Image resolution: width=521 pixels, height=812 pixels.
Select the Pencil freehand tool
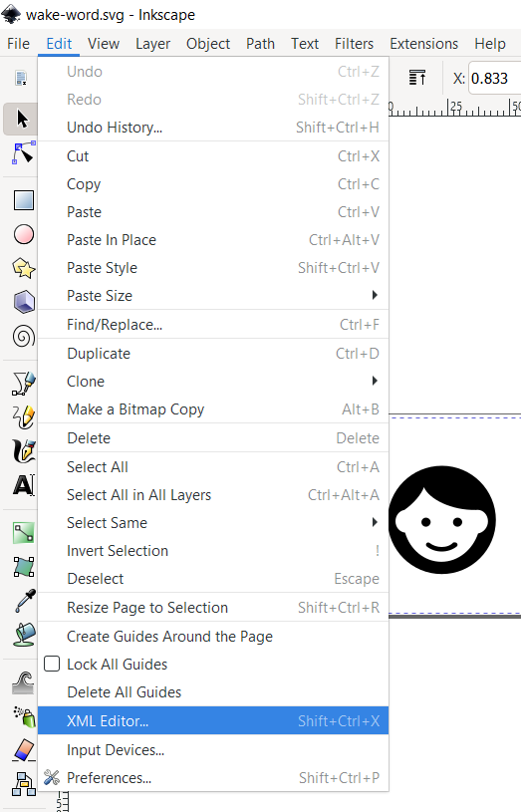click(x=23, y=416)
